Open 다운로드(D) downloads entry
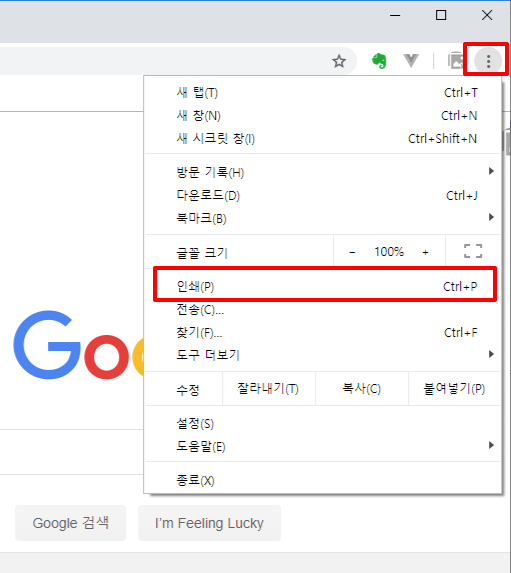The height and width of the screenshot is (573, 511). pos(322,196)
